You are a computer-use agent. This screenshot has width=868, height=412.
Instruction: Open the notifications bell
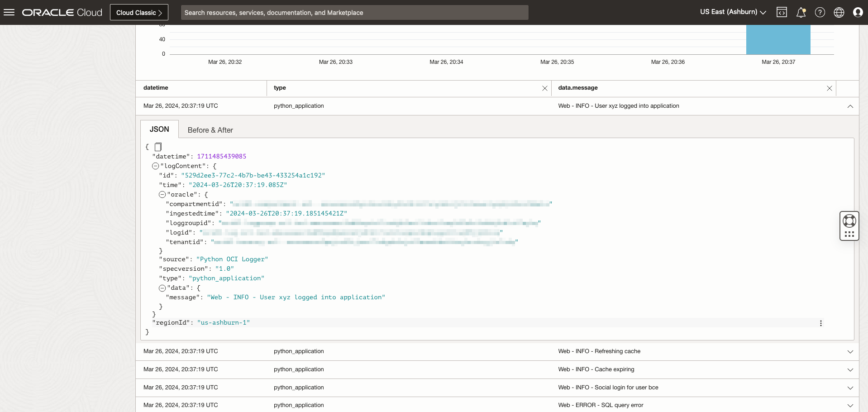[x=801, y=12]
